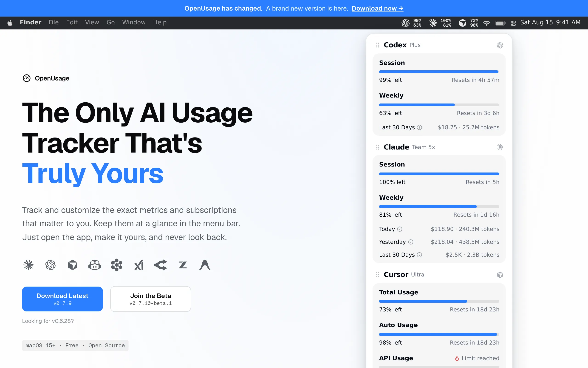588x368 pixels.
Task: Click the Codex card title
Action: (x=395, y=45)
